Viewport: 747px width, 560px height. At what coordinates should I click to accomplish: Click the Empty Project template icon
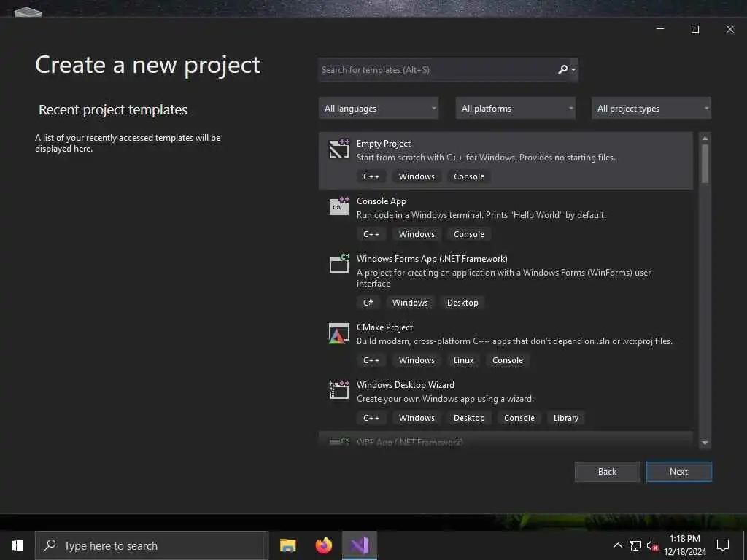(338, 149)
